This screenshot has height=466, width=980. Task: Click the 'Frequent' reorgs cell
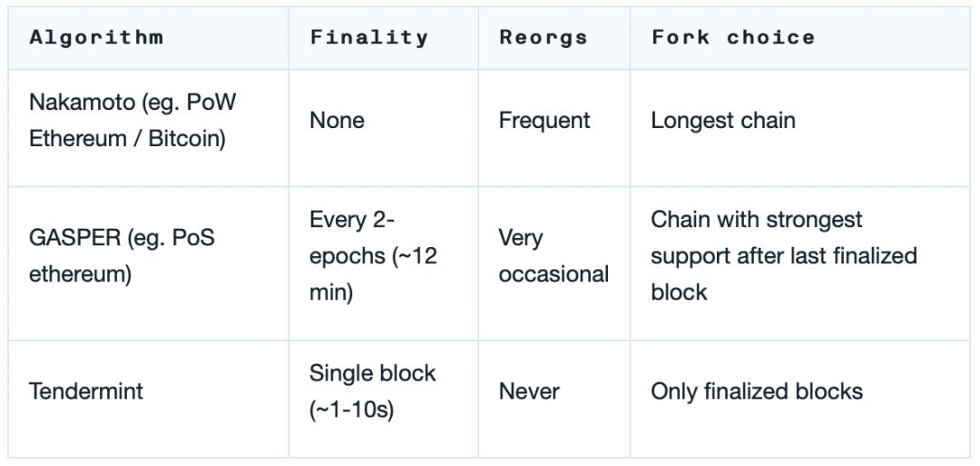[544, 121]
